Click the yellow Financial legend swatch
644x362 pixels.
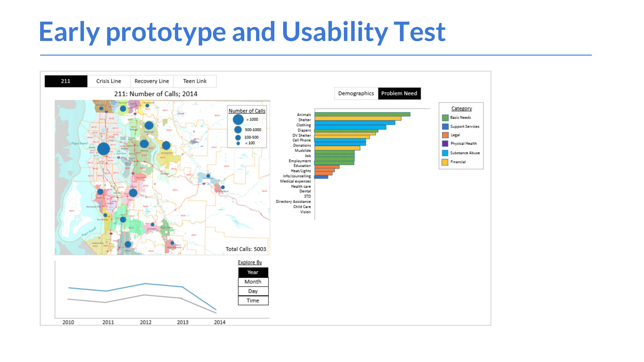[x=445, y=162]
